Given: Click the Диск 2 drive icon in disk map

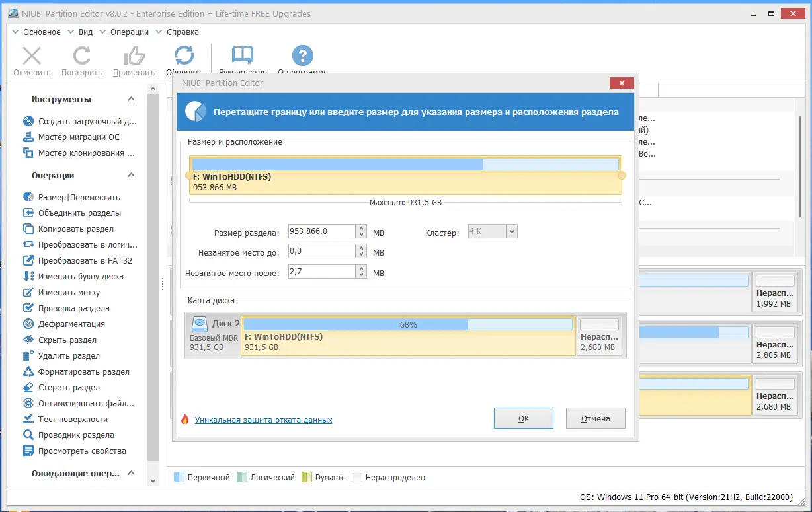Looking at the screenshot, I should click(x=200, y=324).
